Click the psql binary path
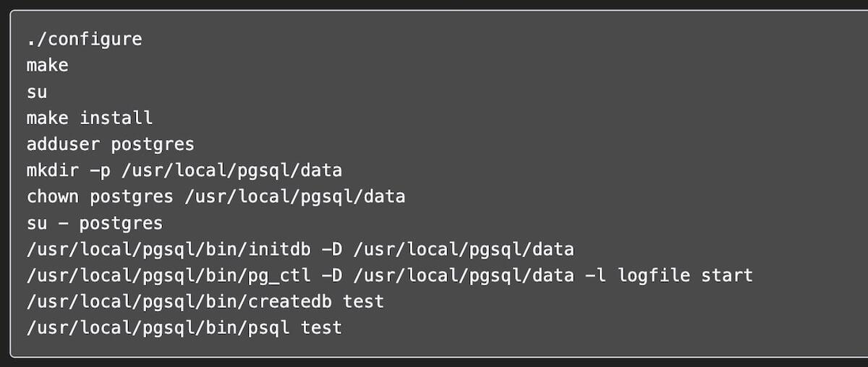Viewport: 868px width, 367px height. click(158, 328)
